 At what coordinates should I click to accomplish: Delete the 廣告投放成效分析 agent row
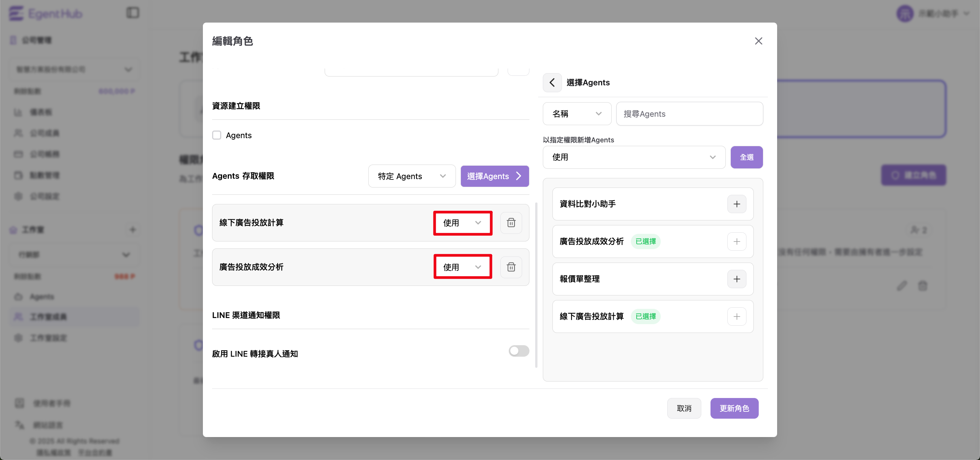coord(511,267)
